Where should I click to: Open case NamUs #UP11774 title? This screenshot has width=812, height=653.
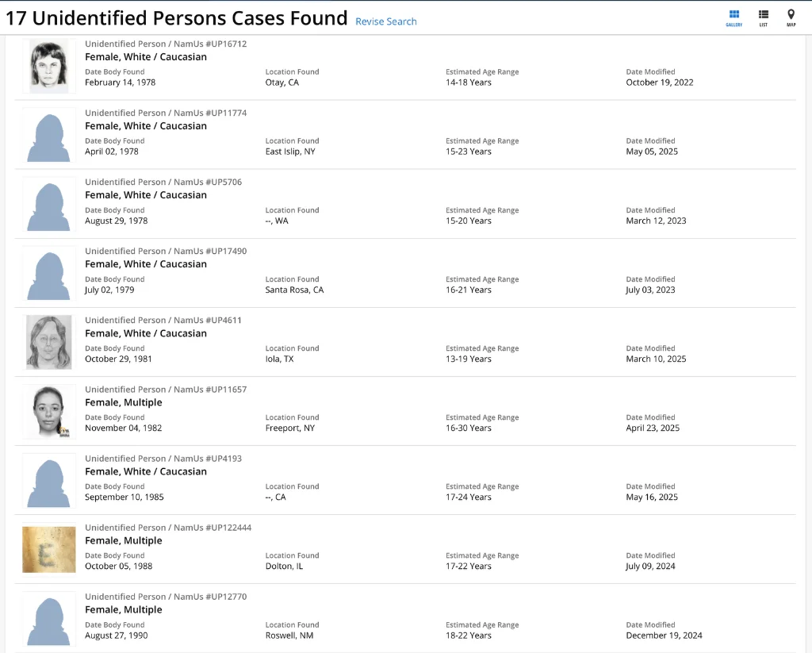166,113
